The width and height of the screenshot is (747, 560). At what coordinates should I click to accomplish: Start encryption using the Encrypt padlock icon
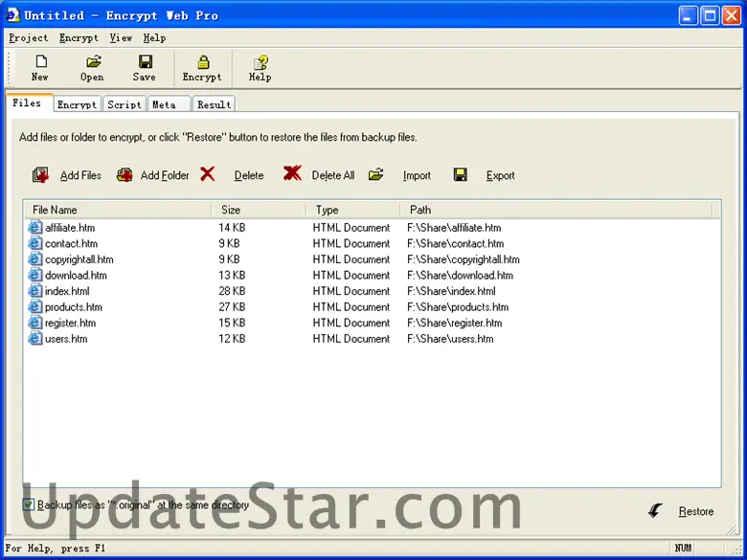point(202,62)
